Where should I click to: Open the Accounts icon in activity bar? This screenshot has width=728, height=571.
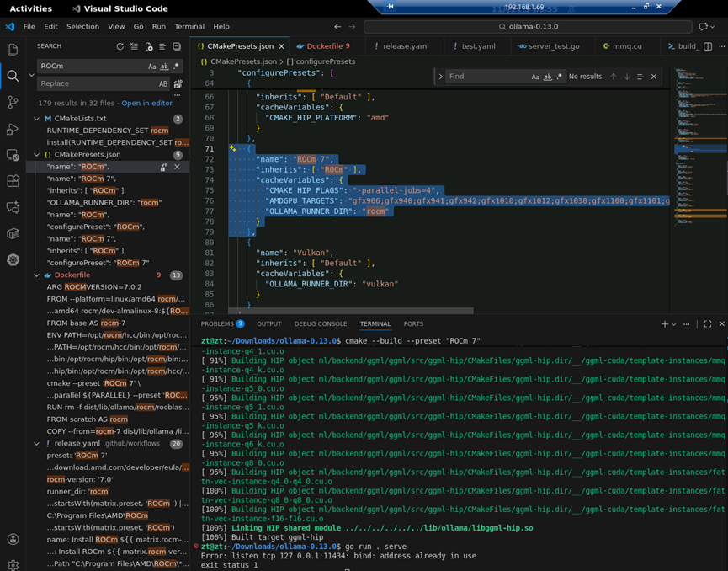click(13, 539)
